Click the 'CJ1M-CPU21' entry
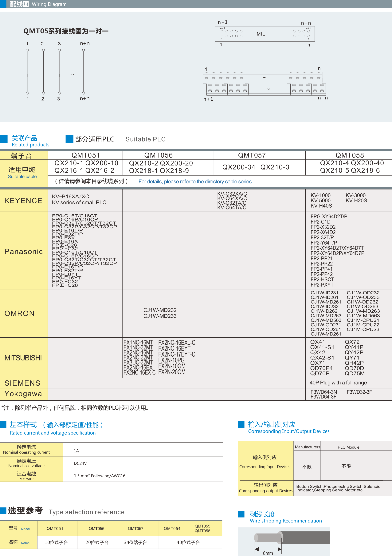 (363, 320)
